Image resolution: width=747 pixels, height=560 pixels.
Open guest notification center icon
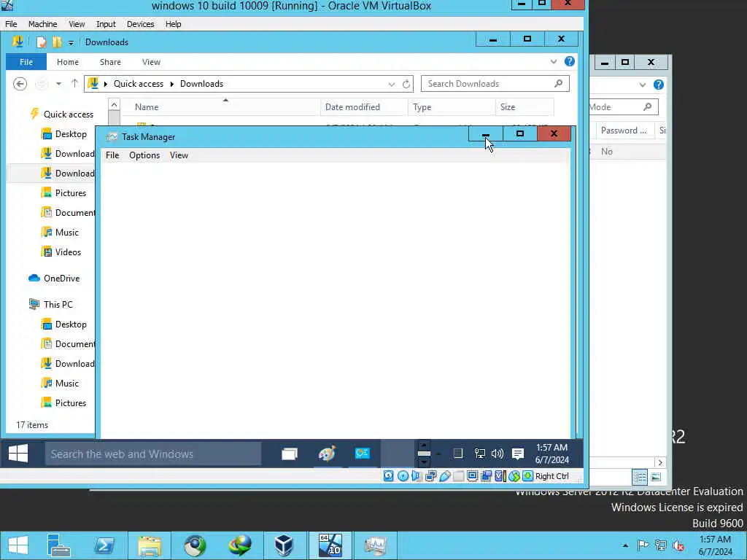pos(518,454)
